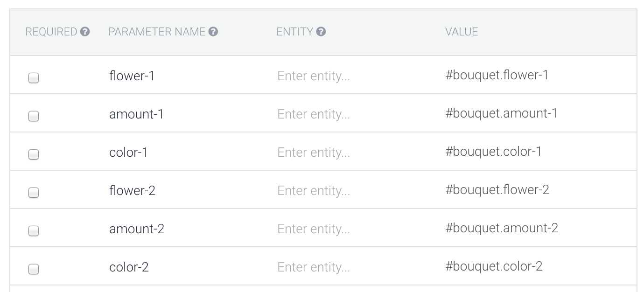The image size is (644, 292).
Task: Click the #bouquet.color-1 value field
Action: click(494, 152)
